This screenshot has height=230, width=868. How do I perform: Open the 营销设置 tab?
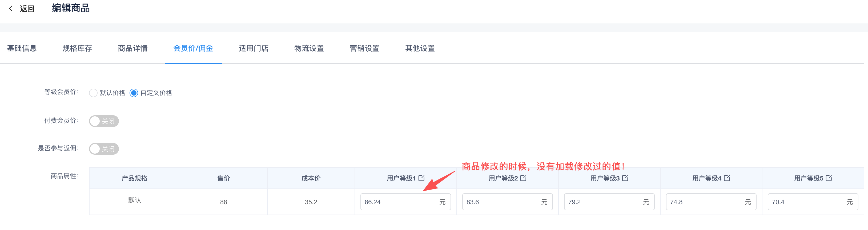pos(365,48)
